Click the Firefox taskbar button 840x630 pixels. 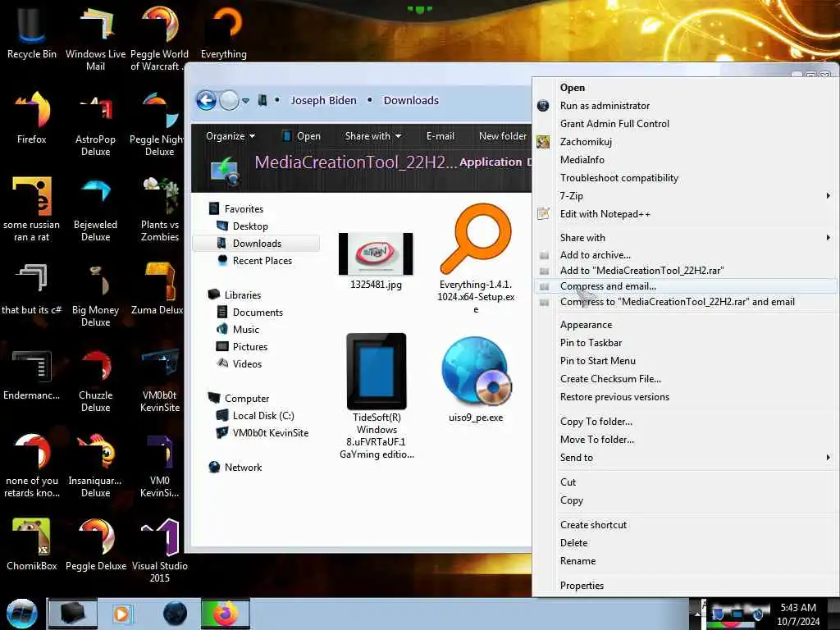click(226, 614)
